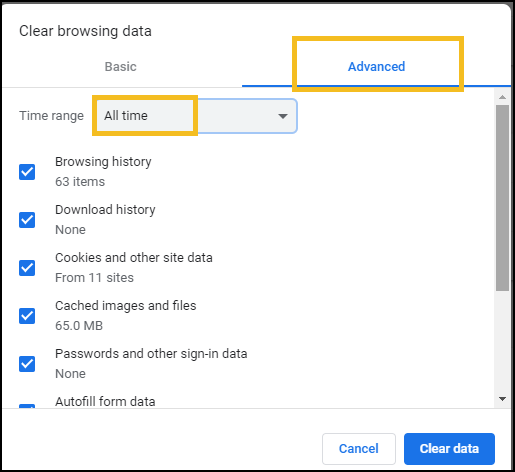The image size is (515, 472).
Task: Toggle Cached images and files checkbox
Action: pyautogui.click(x=27, y=316)
